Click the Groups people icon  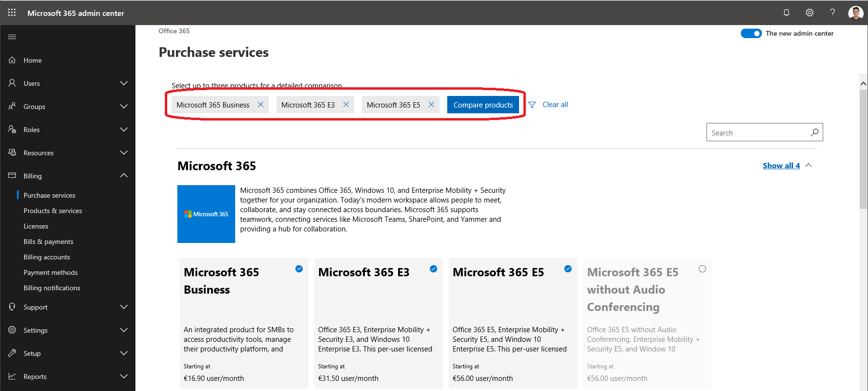(x=13, y=106)
